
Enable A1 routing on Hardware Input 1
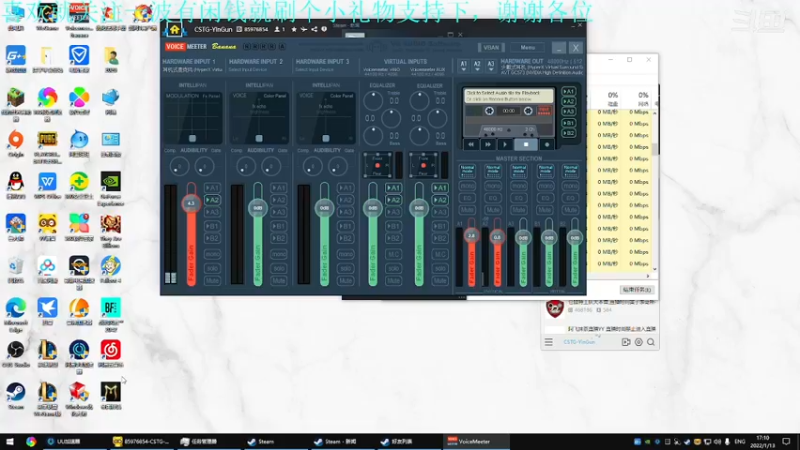pos(212,188)
